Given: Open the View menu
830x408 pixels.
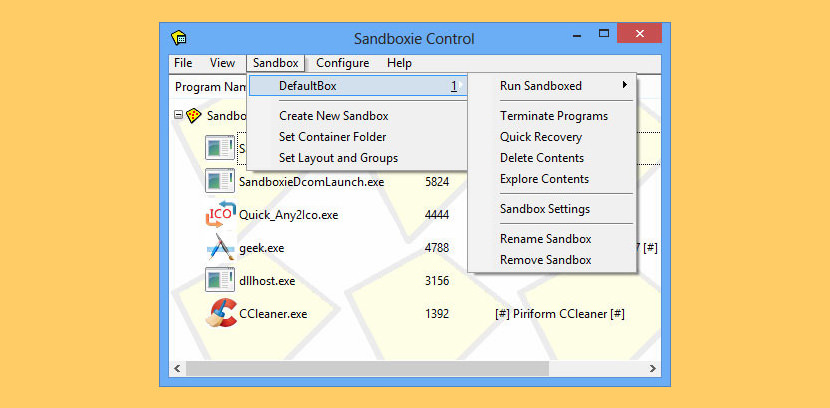Looking at the screenshot, I should click(222, 63).
